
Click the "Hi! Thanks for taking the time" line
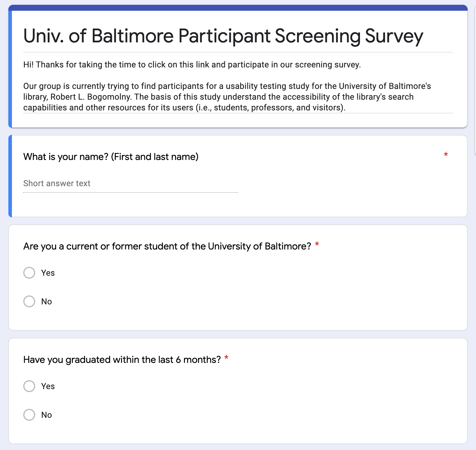click(192, 65)
